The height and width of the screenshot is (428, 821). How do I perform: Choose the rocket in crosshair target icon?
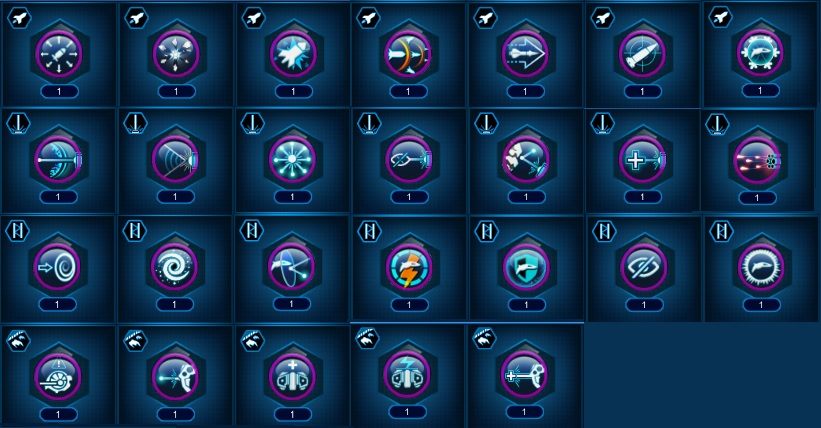(x=642, y=53)
